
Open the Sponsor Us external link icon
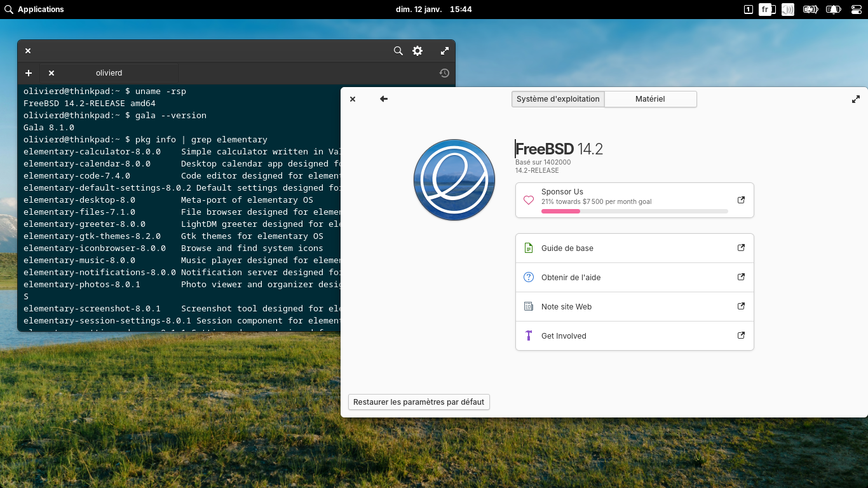pos(741,200)
